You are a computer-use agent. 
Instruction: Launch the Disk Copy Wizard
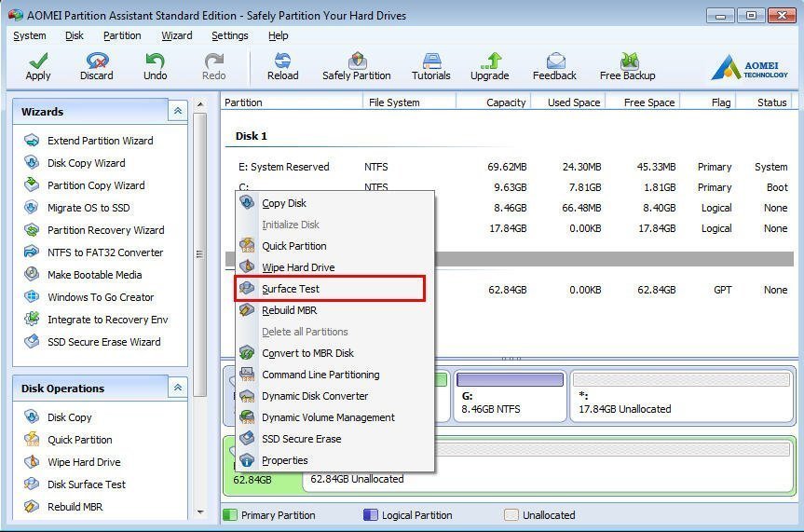[x=86, y=163]
